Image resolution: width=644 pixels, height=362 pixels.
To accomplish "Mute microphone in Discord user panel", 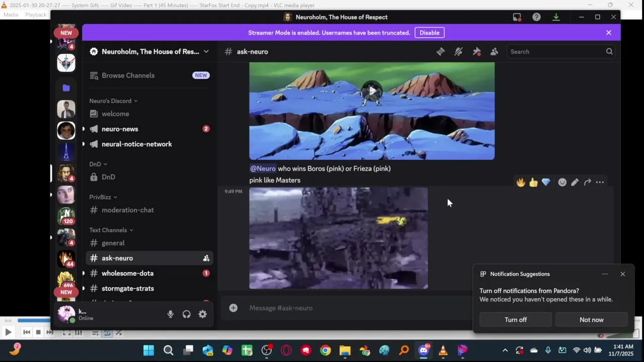I will [x=171, y=314].
